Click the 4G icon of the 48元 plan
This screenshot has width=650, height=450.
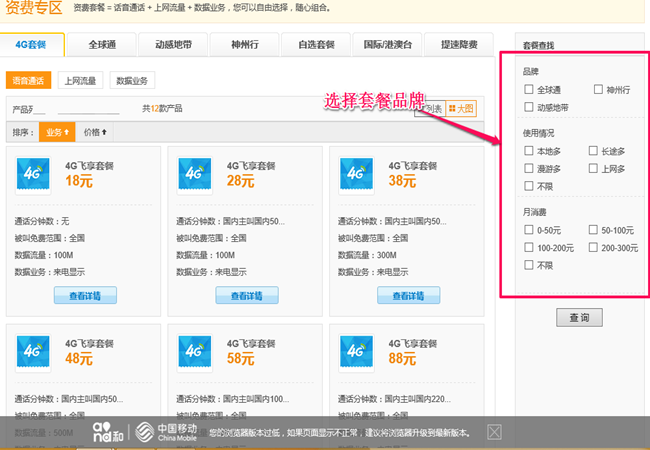click(33, 353)
